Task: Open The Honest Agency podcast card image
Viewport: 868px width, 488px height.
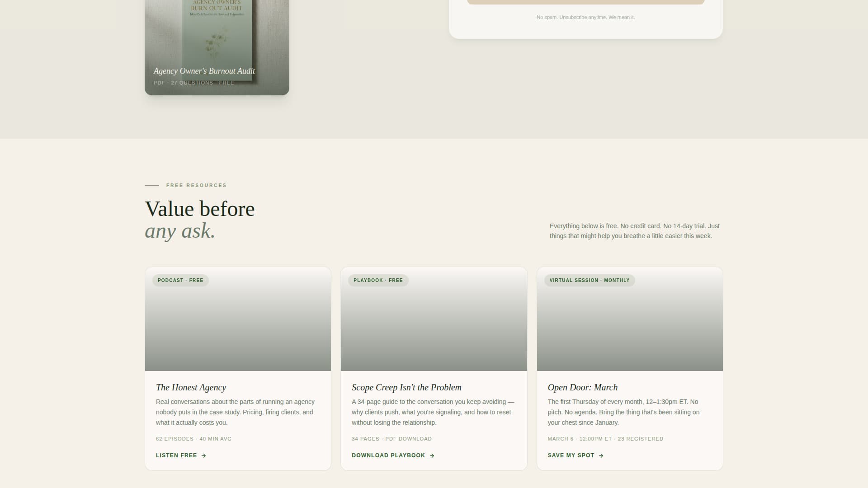Action: click(238, 321)
